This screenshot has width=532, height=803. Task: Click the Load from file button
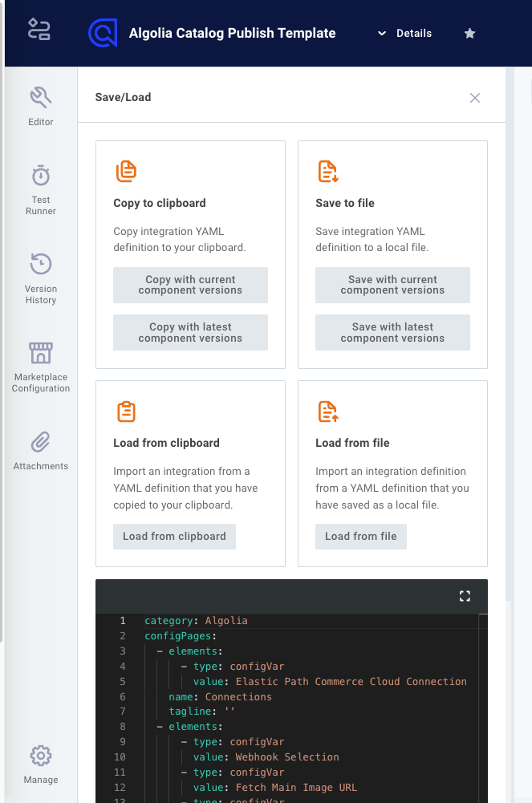click(x=361, y=536)
